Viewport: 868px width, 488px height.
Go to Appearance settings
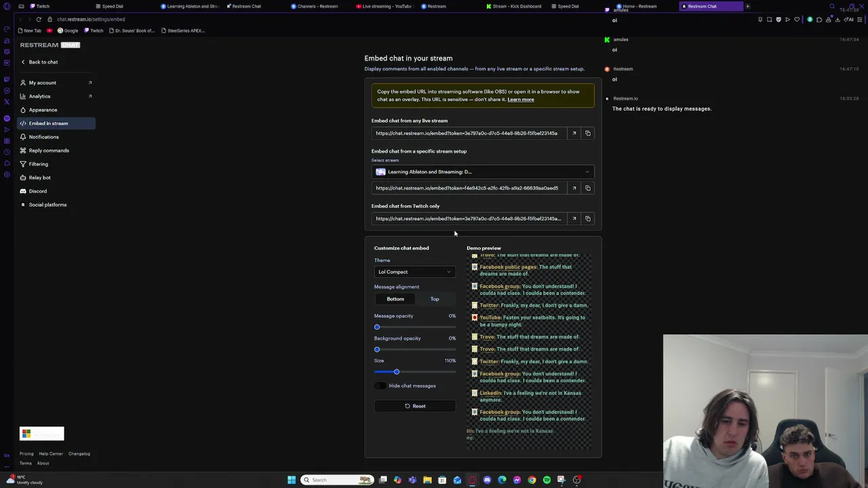coord(56,110)
